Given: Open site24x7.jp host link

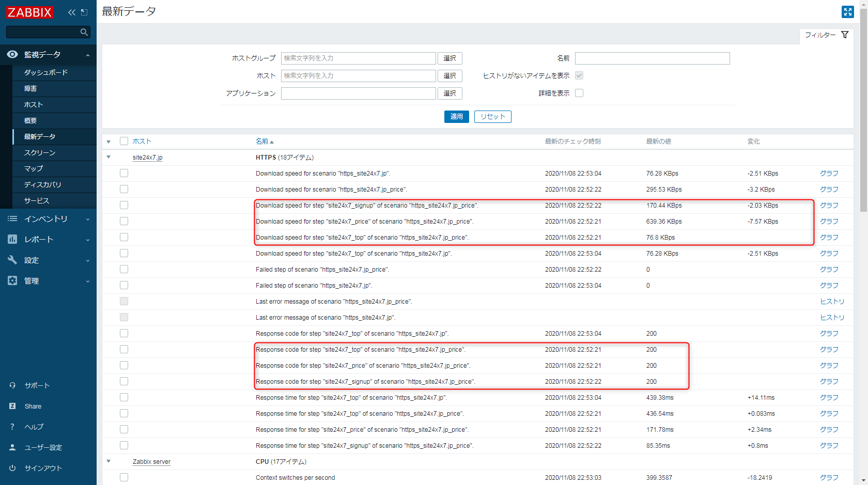Looking at the screenshot, I should click(x=147, y=158).
